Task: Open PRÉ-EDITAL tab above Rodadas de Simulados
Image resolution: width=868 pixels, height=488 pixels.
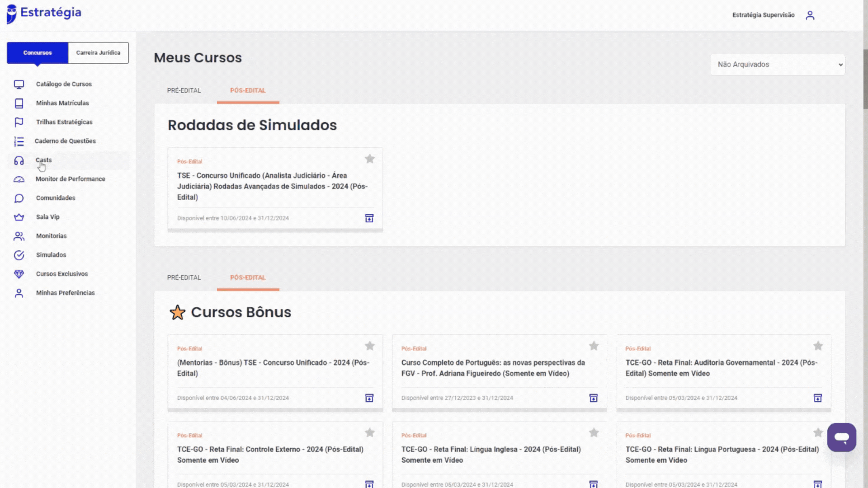Action: (184, 90)
